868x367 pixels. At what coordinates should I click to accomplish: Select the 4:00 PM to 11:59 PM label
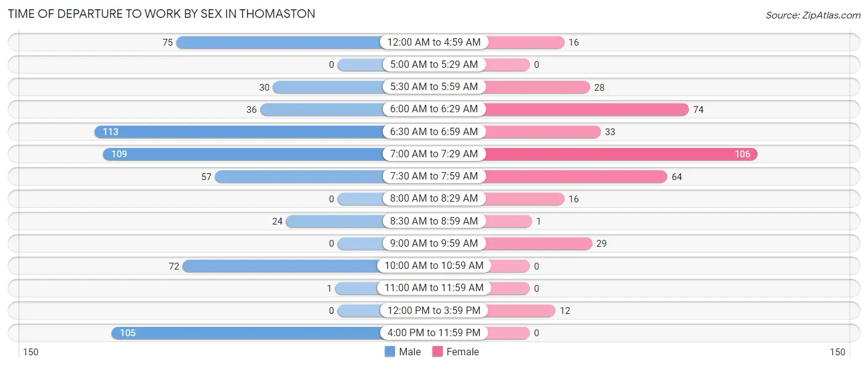point(434,332)
